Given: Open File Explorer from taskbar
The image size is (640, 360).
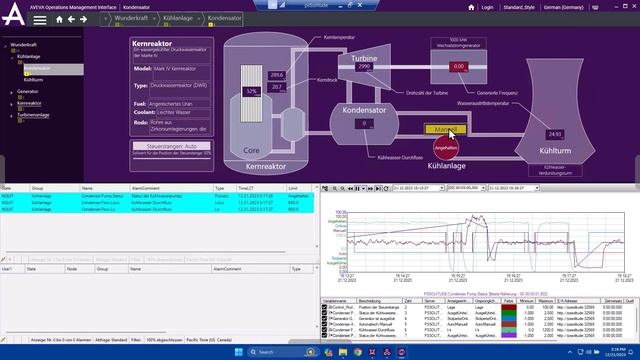Looking at the screenshot, I should [343, 352].
